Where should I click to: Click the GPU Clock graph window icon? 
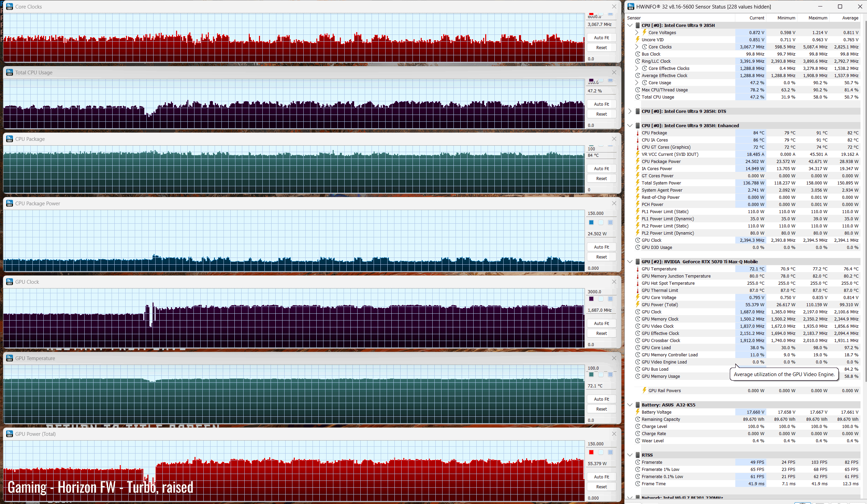point(9,282)
